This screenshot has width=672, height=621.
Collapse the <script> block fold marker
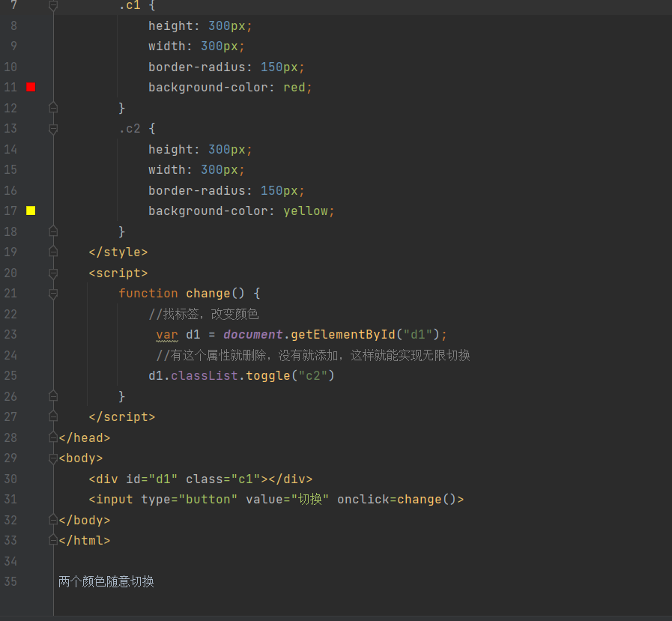(x=53, y=273)
